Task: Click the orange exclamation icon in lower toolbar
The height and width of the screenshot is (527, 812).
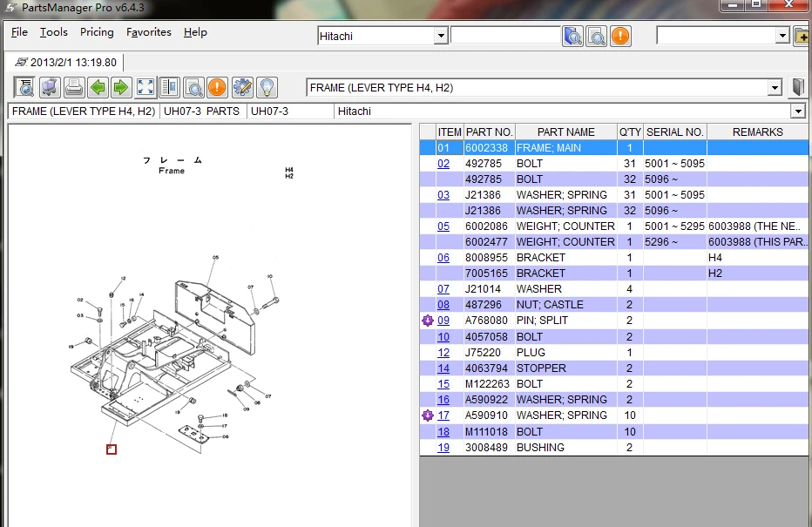Action: coord(217,87)
